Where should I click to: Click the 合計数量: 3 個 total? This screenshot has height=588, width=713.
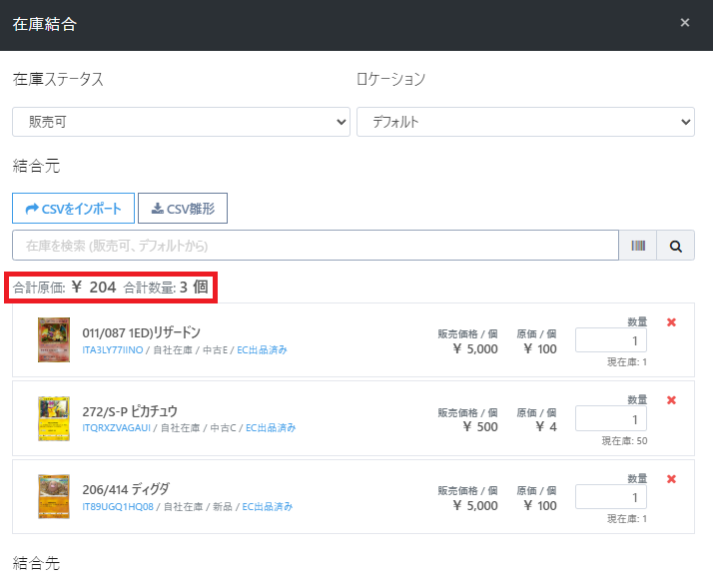pos(166,288)
